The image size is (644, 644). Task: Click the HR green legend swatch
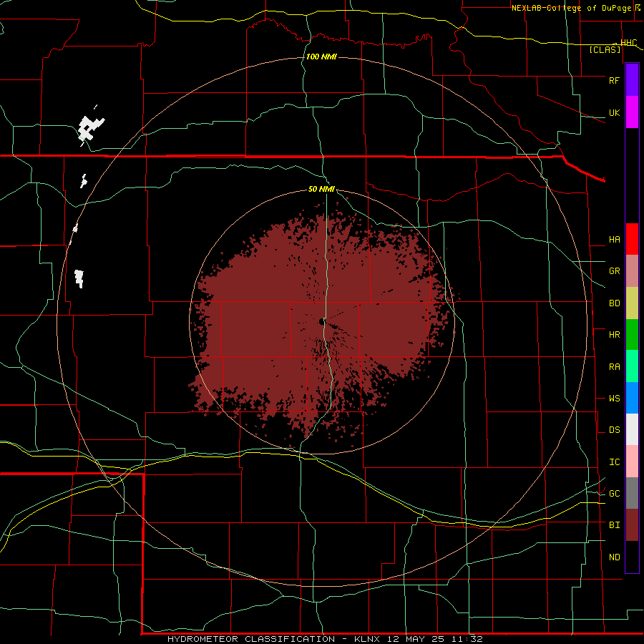coord(632,335)
